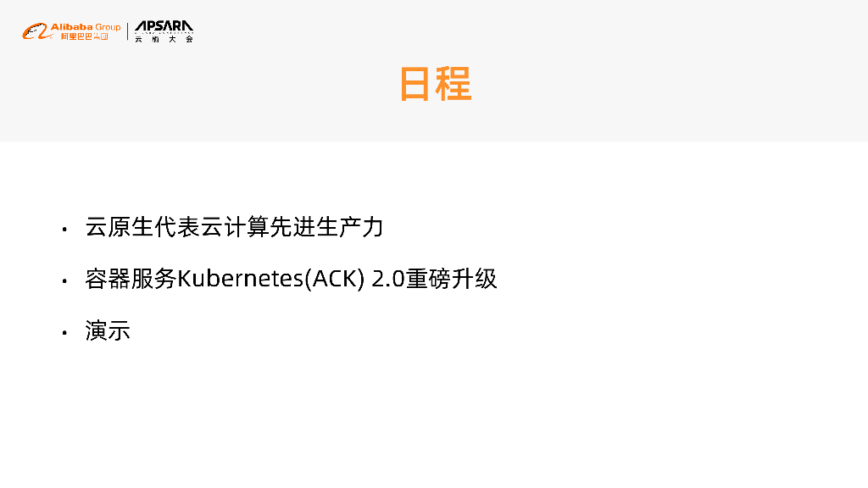
Task: Click the 程 character in the title
Action: (x=453, y=84)
